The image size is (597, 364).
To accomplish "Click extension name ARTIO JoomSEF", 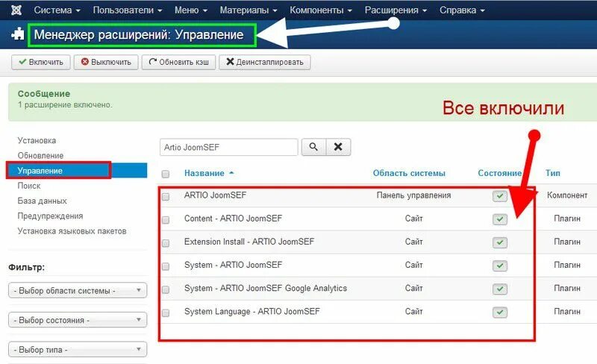I will 215,195.
